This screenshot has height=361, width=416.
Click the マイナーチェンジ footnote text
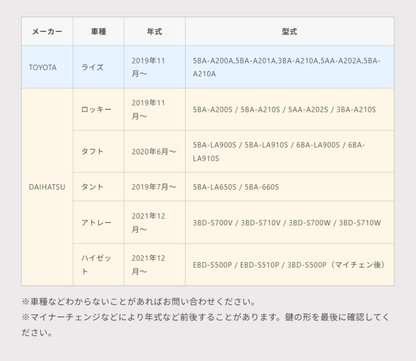point(205,325)
